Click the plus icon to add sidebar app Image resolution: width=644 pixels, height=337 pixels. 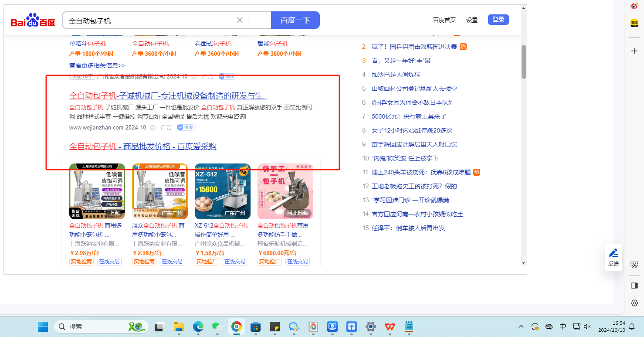(x=634, y=51)
